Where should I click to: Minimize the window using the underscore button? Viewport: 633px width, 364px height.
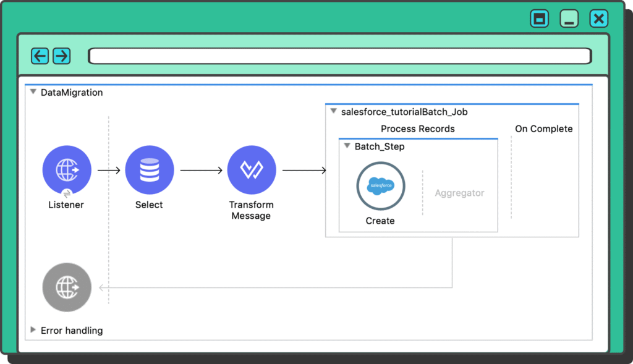[x=569, y=19]
